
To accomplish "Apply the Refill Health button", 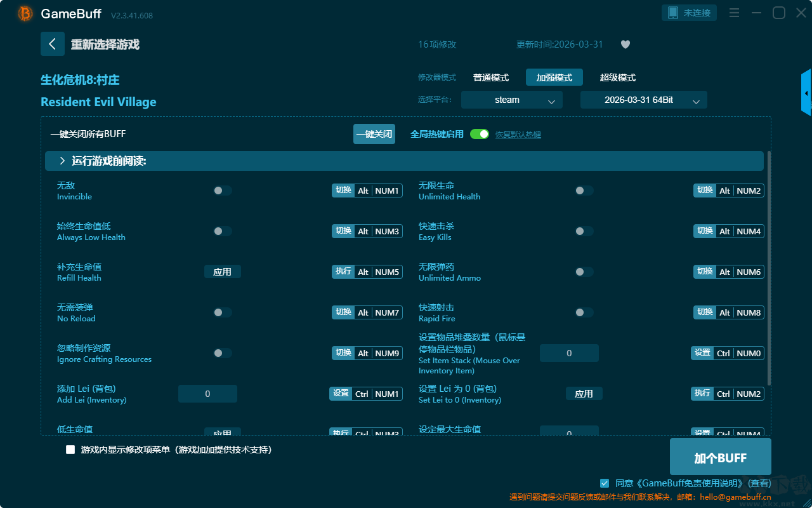I will 222,272.
